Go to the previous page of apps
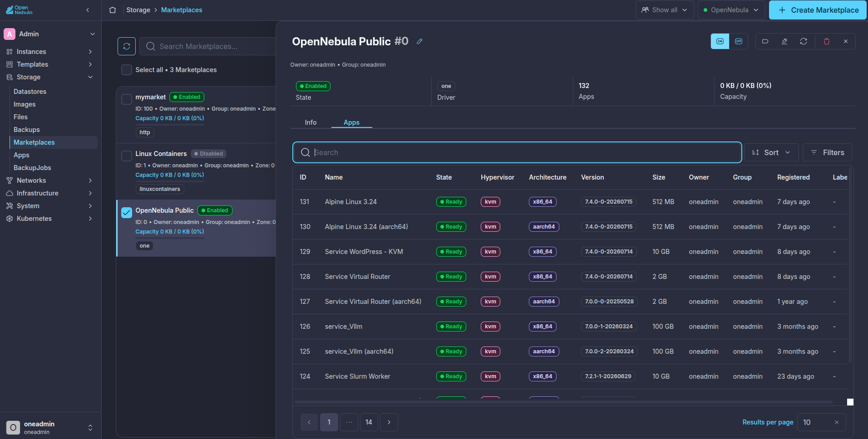This screenshot has height=439, width=868. click(x=309, y=422)
